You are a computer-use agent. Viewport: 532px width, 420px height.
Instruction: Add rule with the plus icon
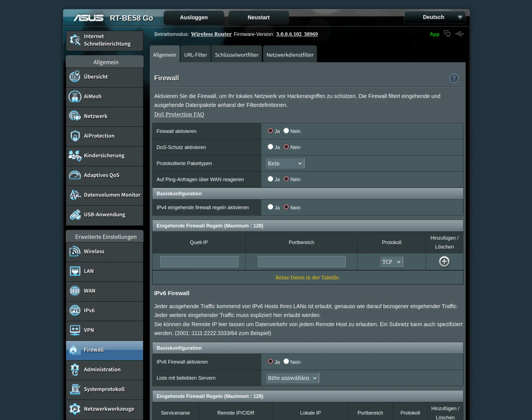(x=444, y=261)
